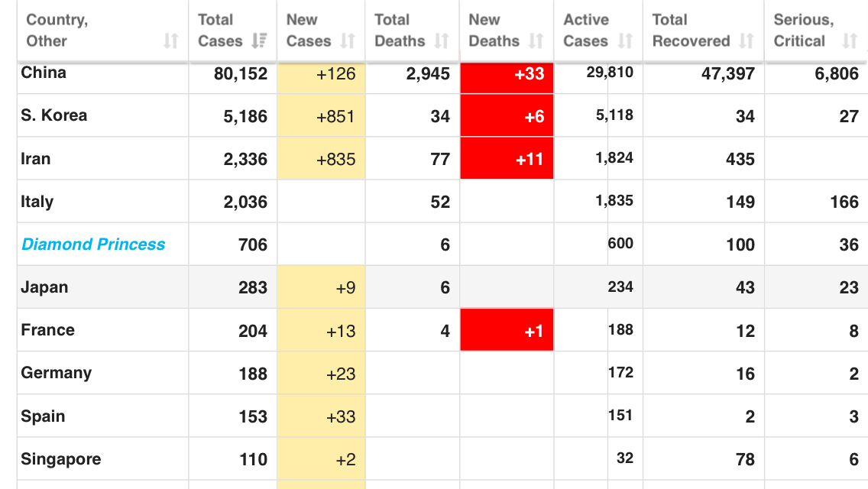The height and width of the screenshot is (489, 868).
Task: Click S. Korea's +851 new cases cell
Action: tap(321, 116)
